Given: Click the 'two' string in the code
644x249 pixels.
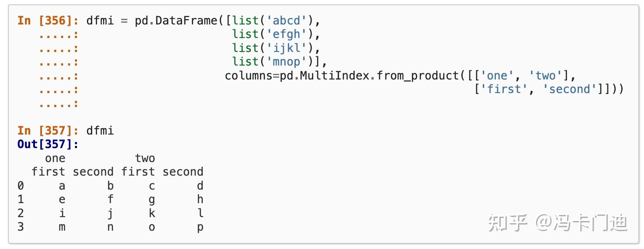Looking at the screenshot, I should [x=545, y=76].
